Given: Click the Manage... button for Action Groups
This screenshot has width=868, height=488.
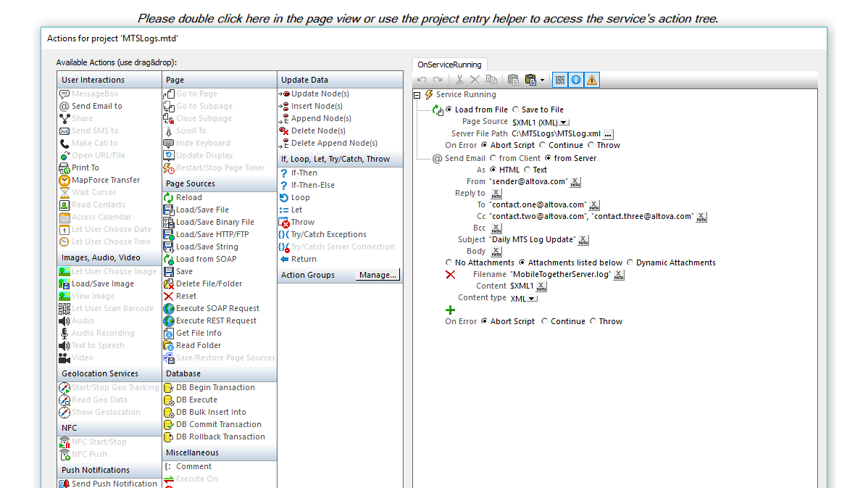Looking at the screenshot, I should pos(377,275).
